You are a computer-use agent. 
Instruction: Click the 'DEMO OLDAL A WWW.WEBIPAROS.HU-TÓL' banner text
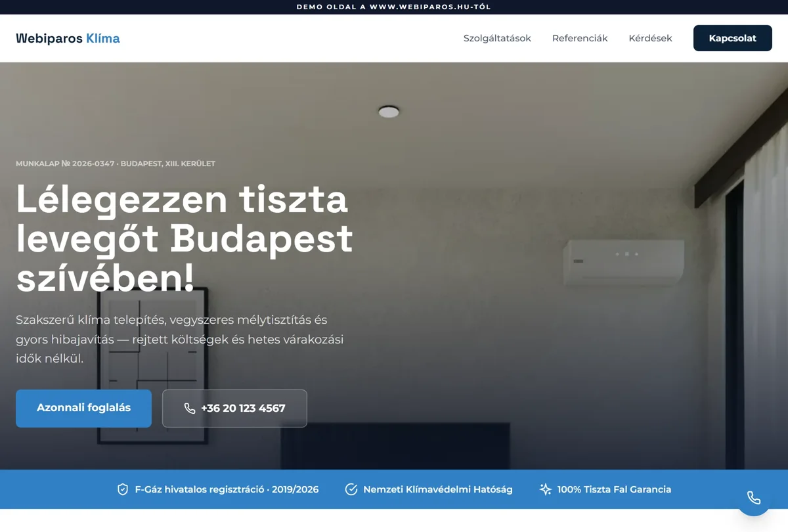click(394, 7)
